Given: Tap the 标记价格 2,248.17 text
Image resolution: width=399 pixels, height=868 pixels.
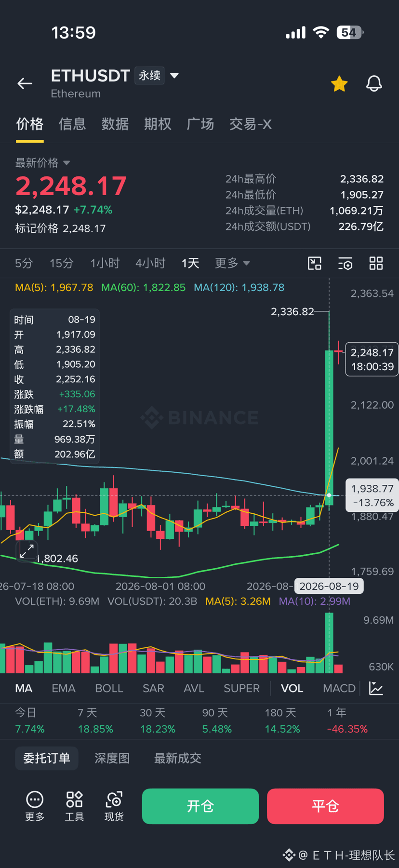Looking at the screenshot, I should point(60,228).
